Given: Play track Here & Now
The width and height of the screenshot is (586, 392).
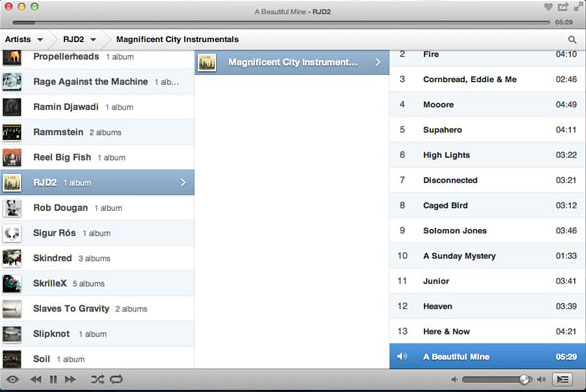Looking at the screenshot, I should tap(488, 331).
